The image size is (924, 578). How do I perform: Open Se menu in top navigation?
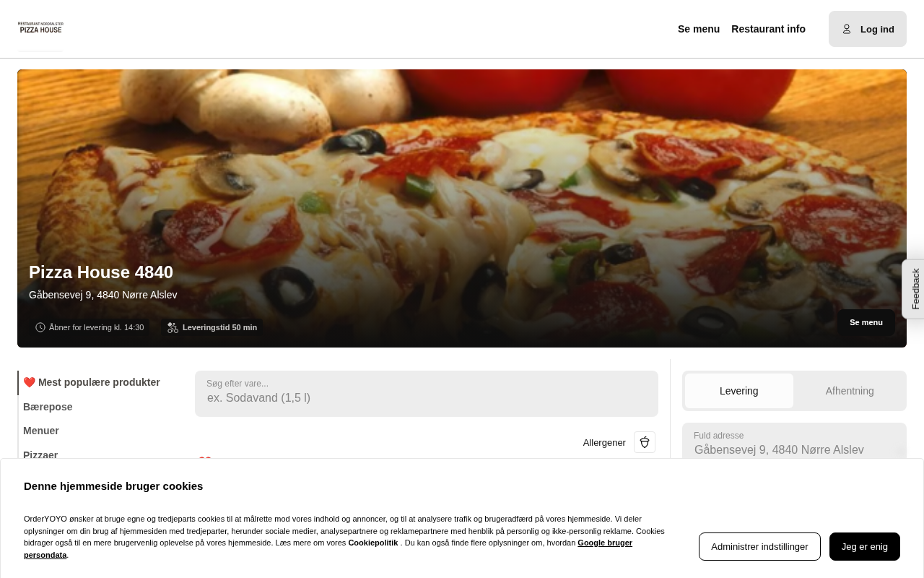[x=699, y=29]
